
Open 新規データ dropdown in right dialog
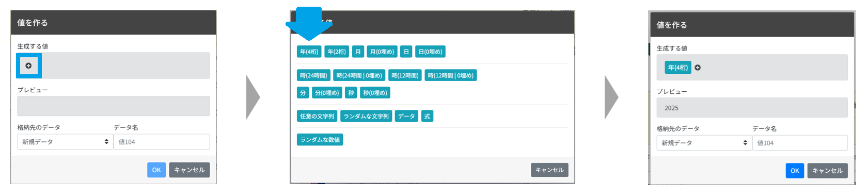coord(704,143)
